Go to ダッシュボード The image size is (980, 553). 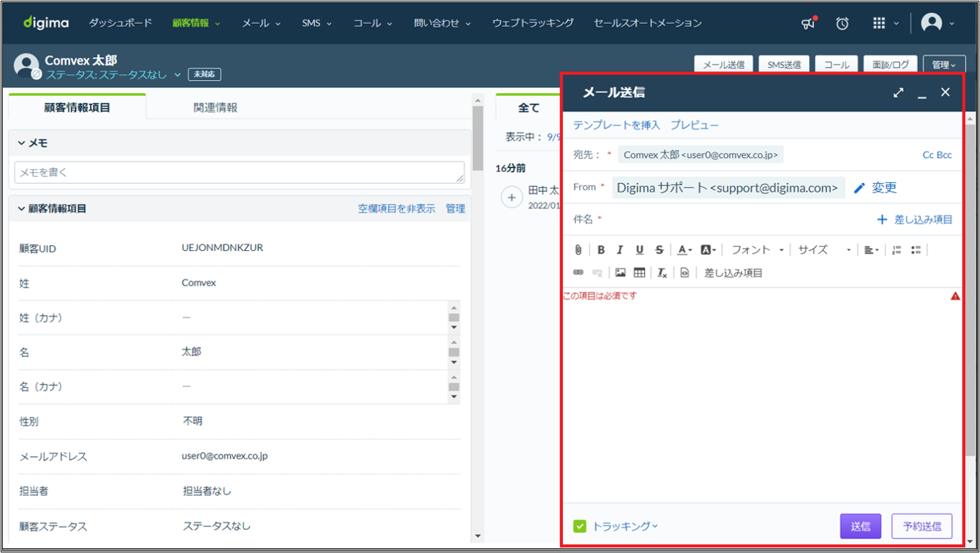click(x=120, y=23)
